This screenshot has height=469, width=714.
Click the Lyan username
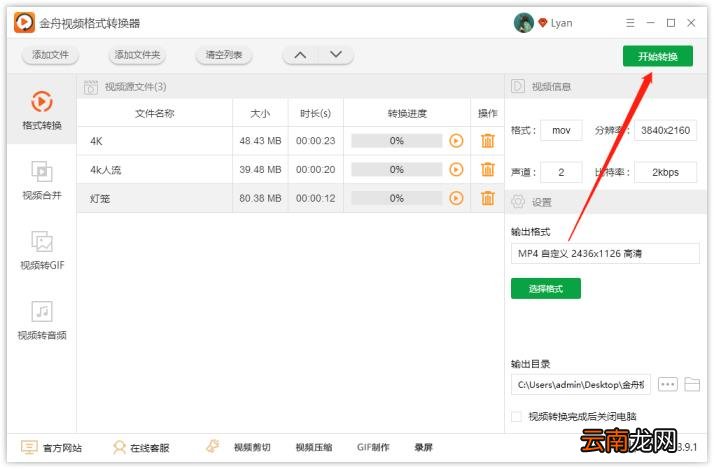(x=561, y=23)
